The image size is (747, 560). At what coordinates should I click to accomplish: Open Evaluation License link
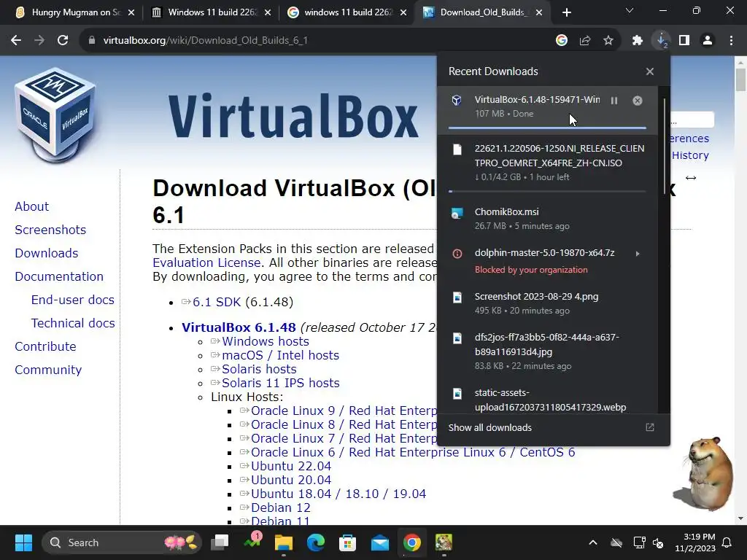point(206,262)
